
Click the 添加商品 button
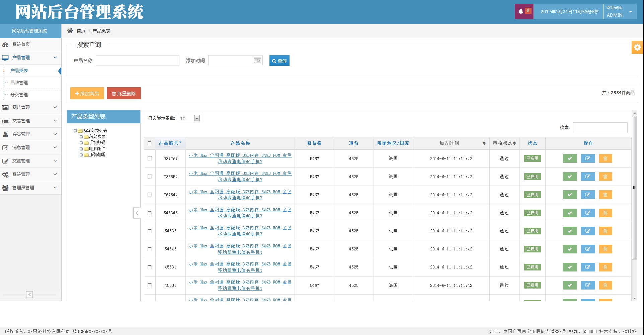click(x=87, y=94)
